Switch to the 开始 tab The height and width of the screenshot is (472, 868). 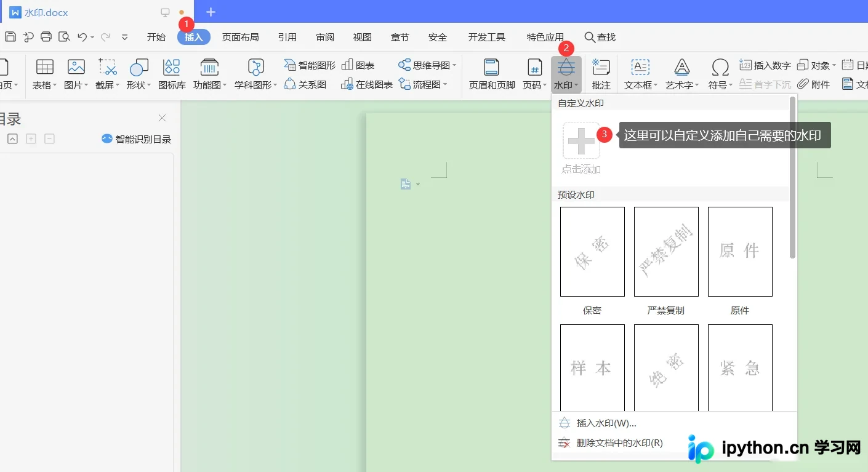(156, 38)
